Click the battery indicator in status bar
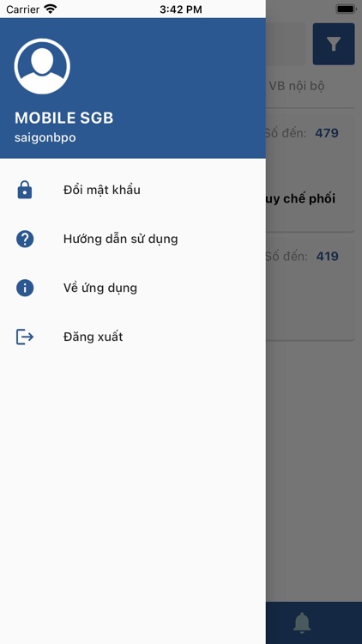The height and width of the screenshot is (644, 362). [x=346, y=9]
